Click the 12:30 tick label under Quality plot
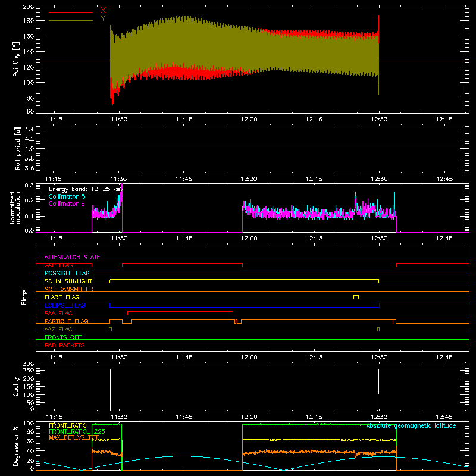Viewport: 476px width, 476px height. point(379,417)
